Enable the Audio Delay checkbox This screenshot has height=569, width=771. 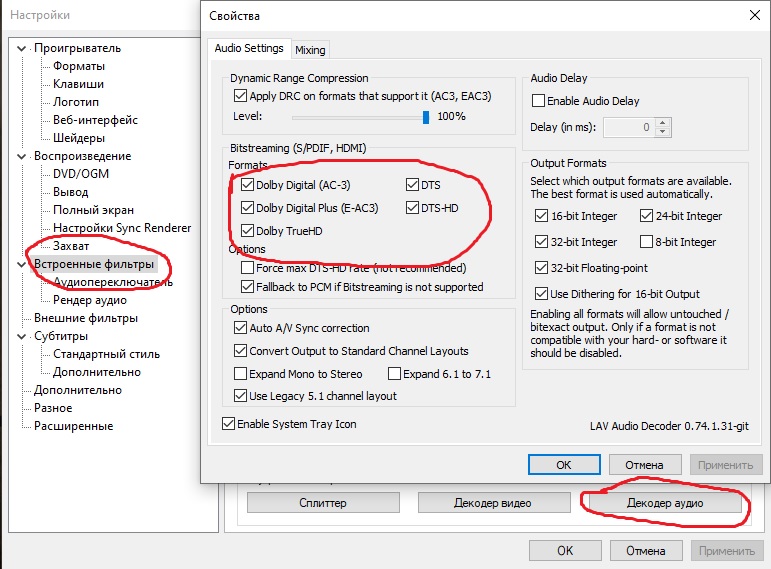click(x=539, y=101)
